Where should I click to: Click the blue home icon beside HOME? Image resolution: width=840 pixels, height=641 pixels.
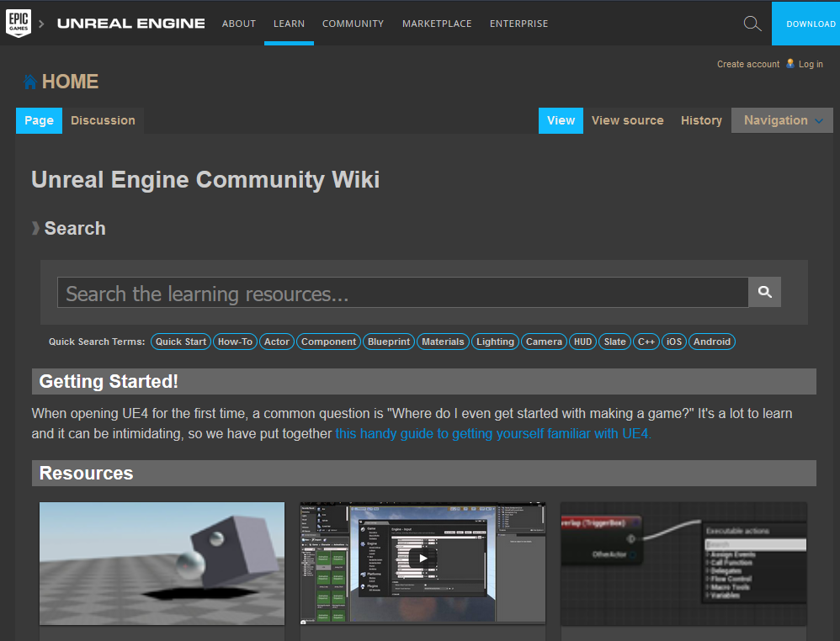[30, 82]
